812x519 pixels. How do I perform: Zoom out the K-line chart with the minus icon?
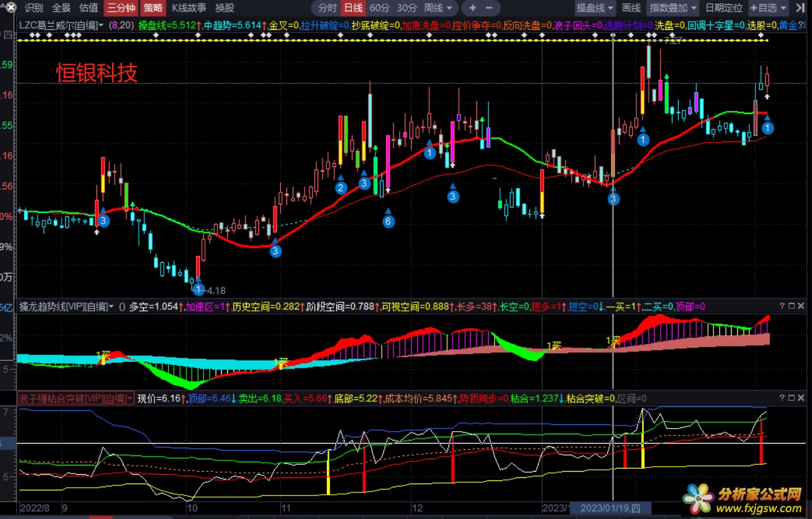pos(489,8)
